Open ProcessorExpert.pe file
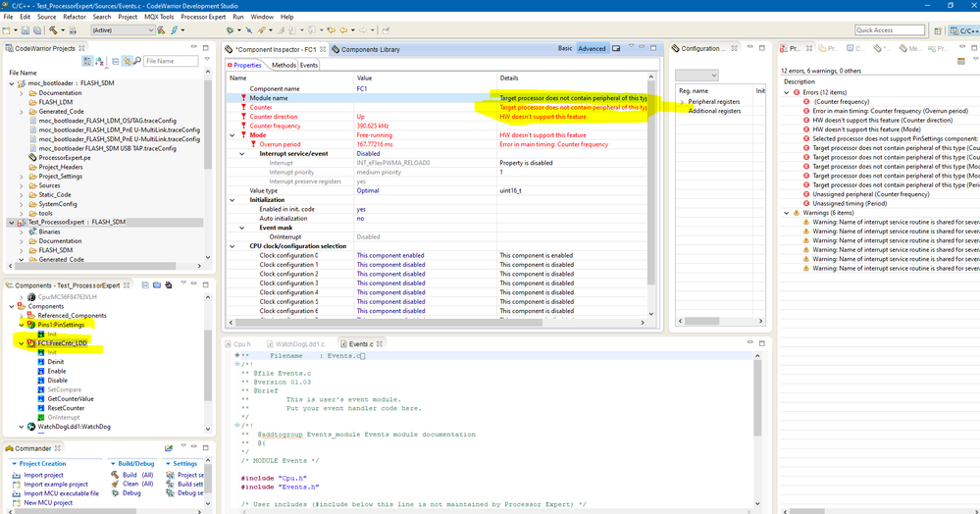Viewport: 980px width, 514px height. 65,158
